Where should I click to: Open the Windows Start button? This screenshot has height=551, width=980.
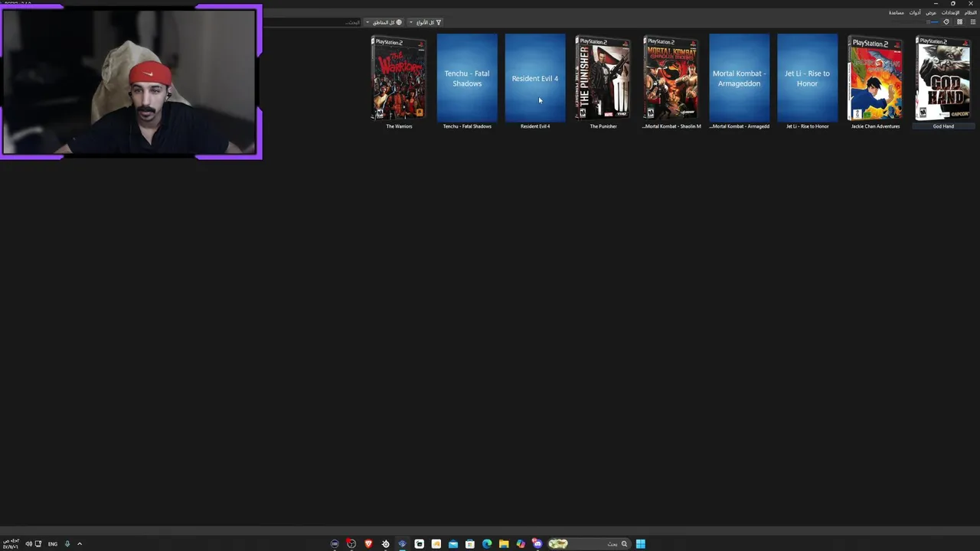click(641, 543)
